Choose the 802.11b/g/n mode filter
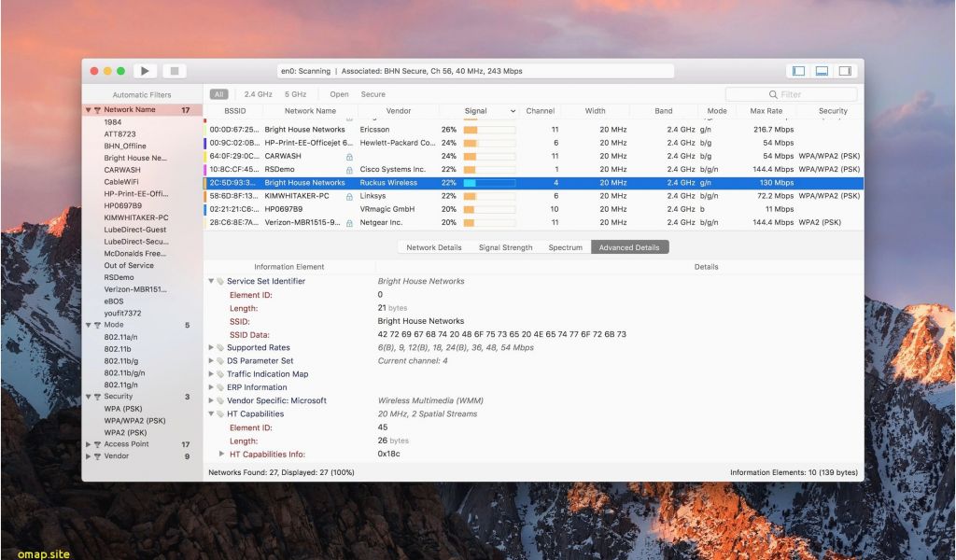The width and height of the screenshot is (956, 560). pyautogui.click(x=124, y=373)
